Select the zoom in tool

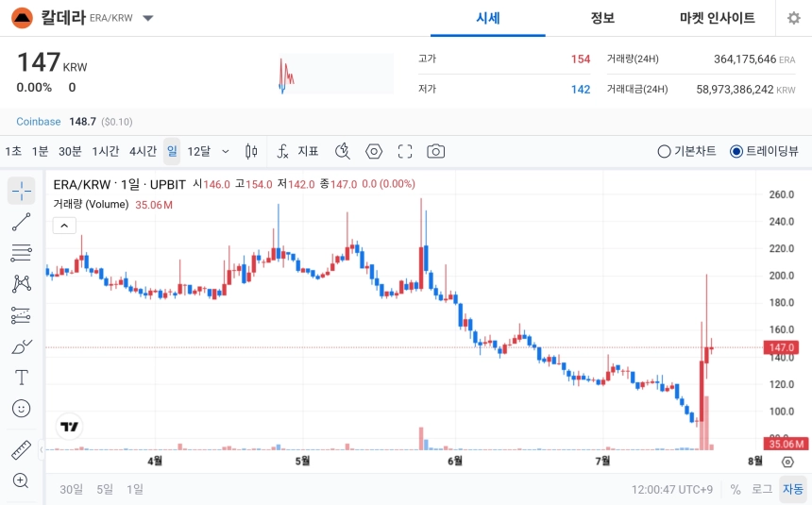tap(21, 480)
